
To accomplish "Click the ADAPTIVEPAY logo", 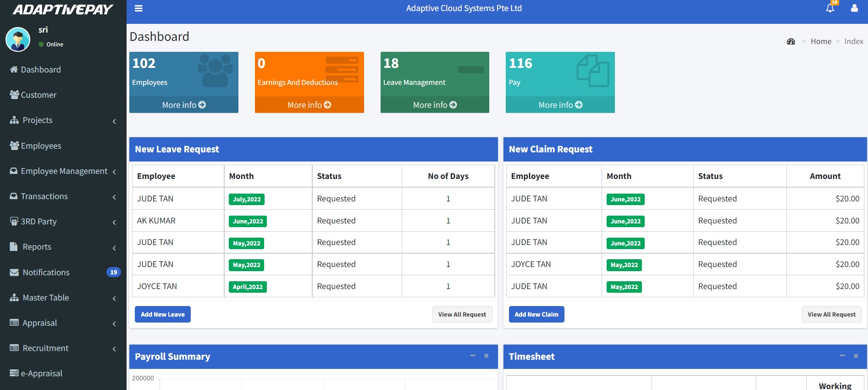I will coord(63,10).
